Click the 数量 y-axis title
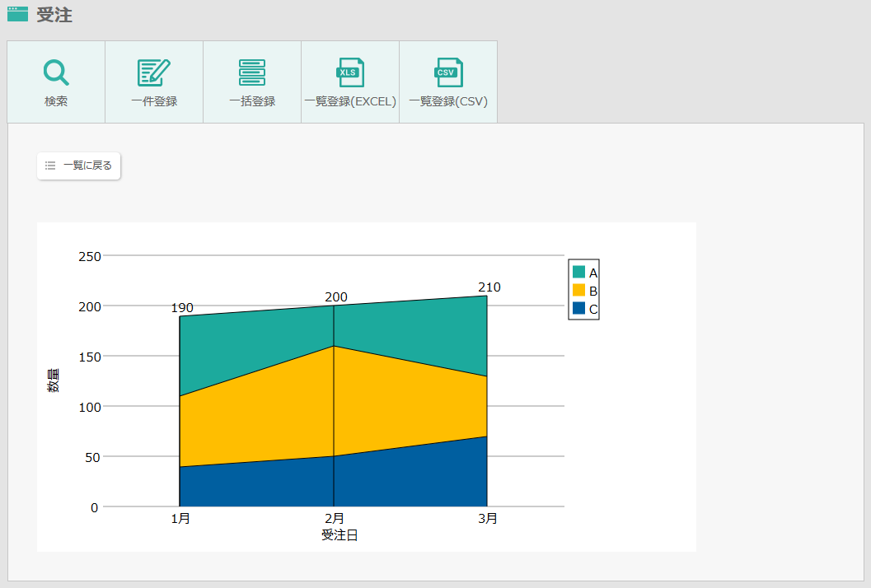The height and width of the screenshot is (588, 871). click(54, 381)
